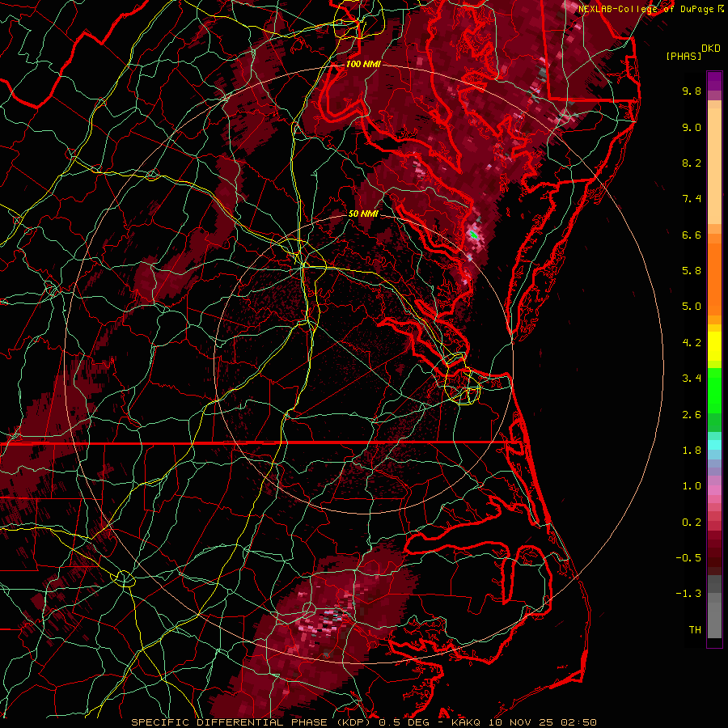
Task: Pick the 6.6 scale label
Action: pyautogui.click(x=692, y=235)
